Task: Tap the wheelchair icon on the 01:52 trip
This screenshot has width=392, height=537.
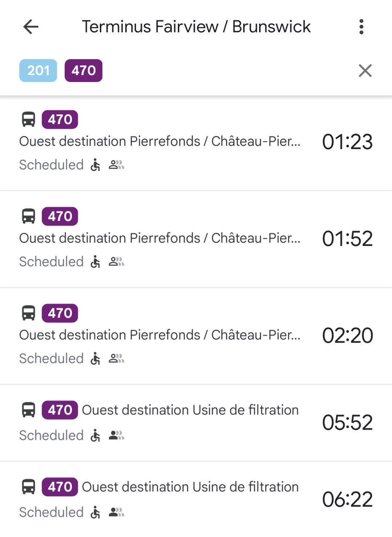Action: tap(95, 262)
